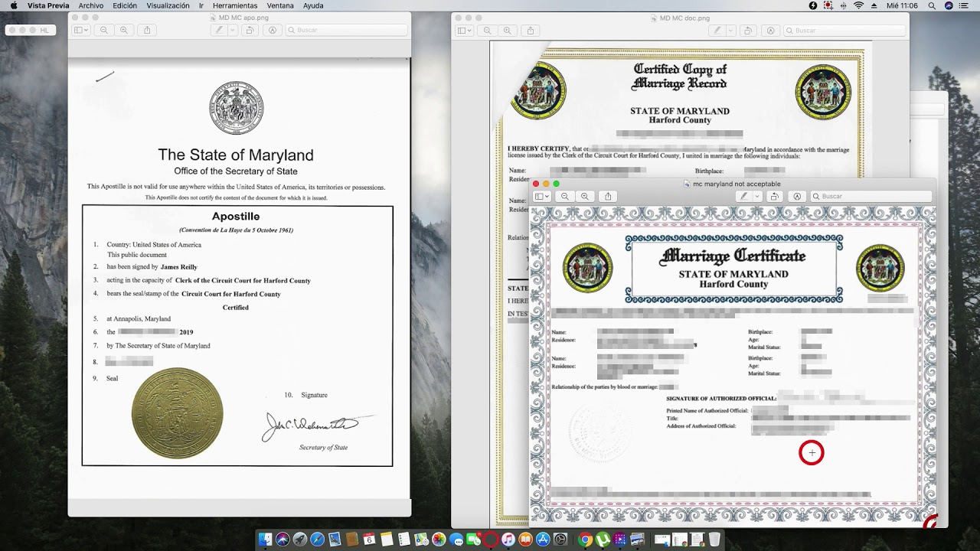Rotate image in 'mc maryland not acceptable' window
The image size is (980, 551).
774,197
